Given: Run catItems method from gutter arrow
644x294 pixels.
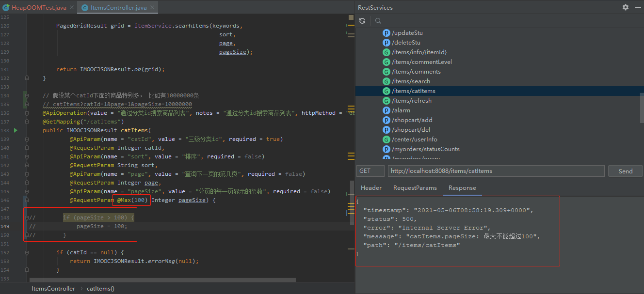Looking at the screenshot, I should click(16, 130).
